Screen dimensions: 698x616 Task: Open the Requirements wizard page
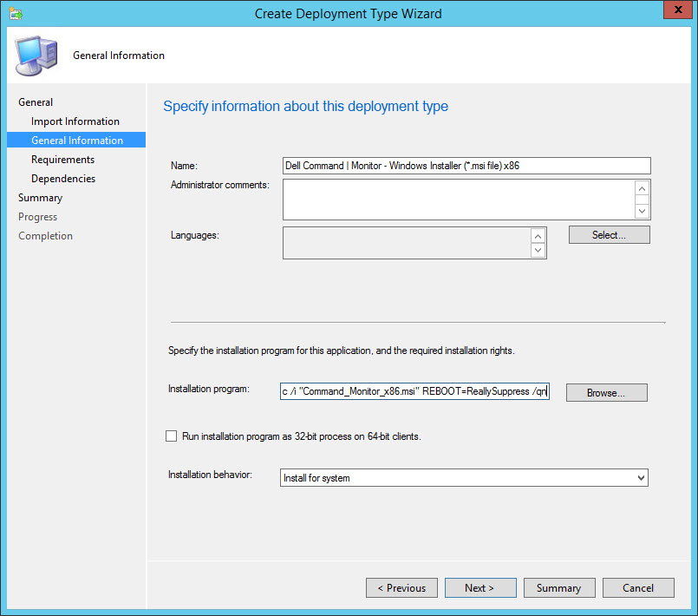(62, 160)
